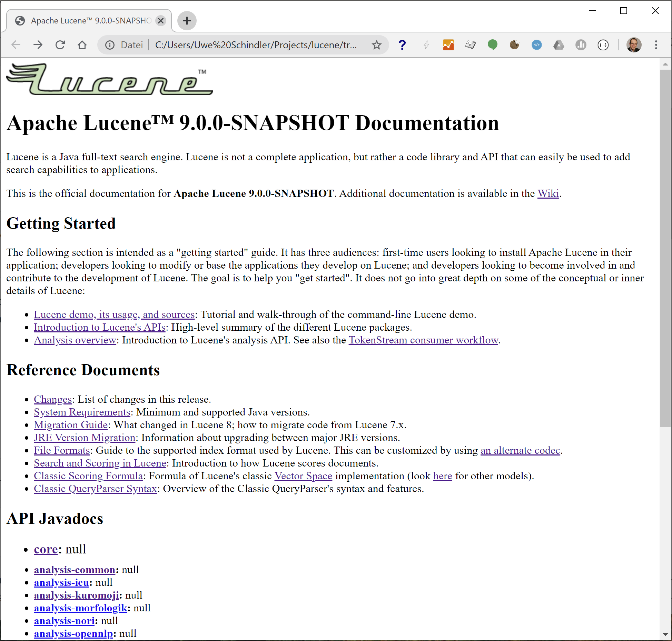Open the analysis-kuromoji Javadocs link
Image resolution: width=672 pixels, height=641 pixels.
pyautogui.click(x=76, y=595)
